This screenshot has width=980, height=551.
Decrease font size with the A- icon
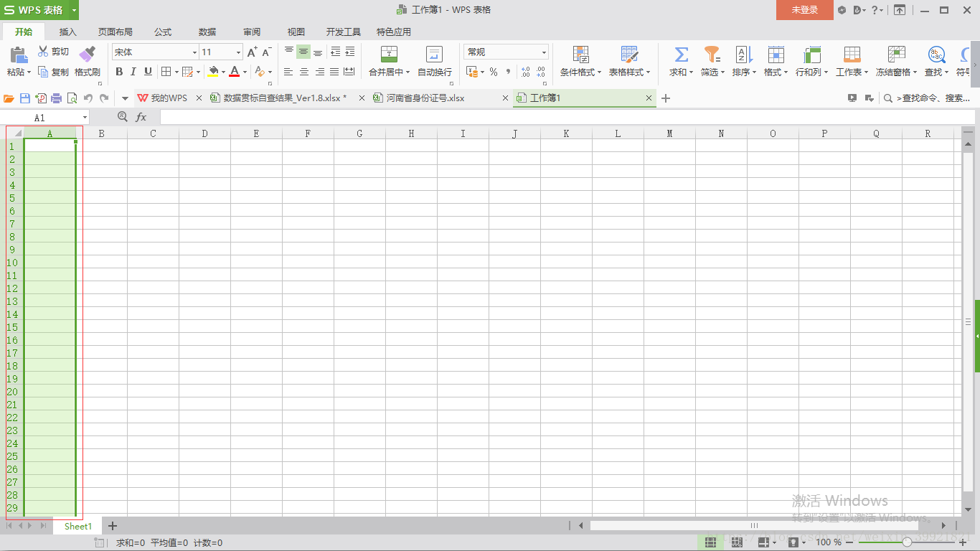point(266,52)
